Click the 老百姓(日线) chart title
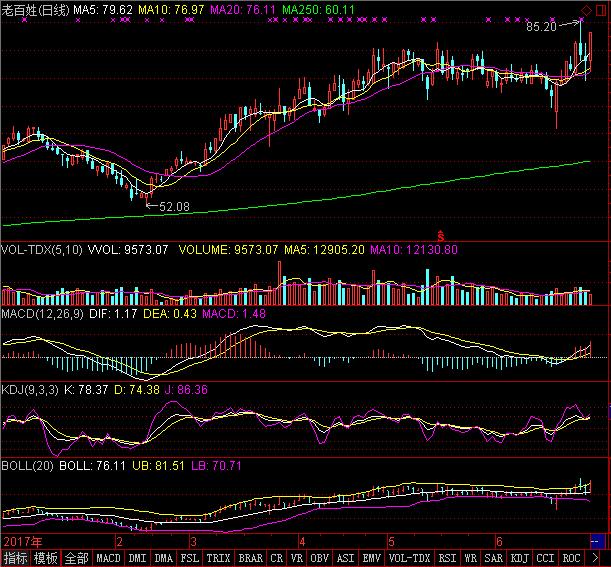This screenshot has width=611, height=567. 35,10
